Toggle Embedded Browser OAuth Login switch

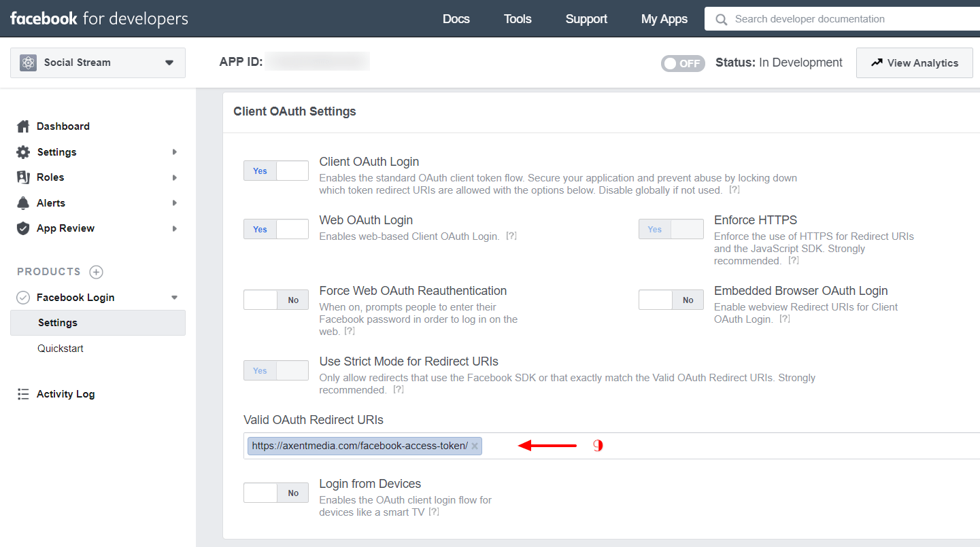pos(671,300)
